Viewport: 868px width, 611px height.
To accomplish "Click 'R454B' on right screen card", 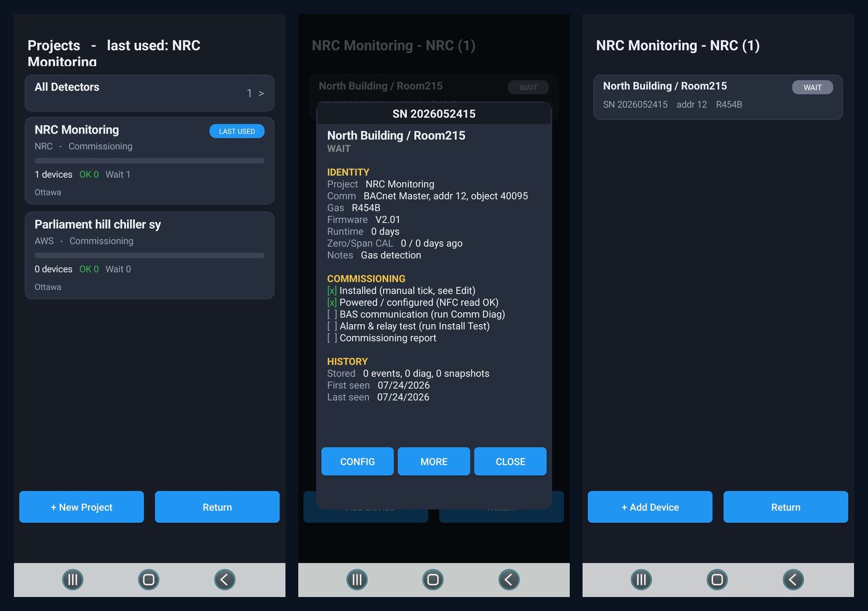I will point(729,104).
